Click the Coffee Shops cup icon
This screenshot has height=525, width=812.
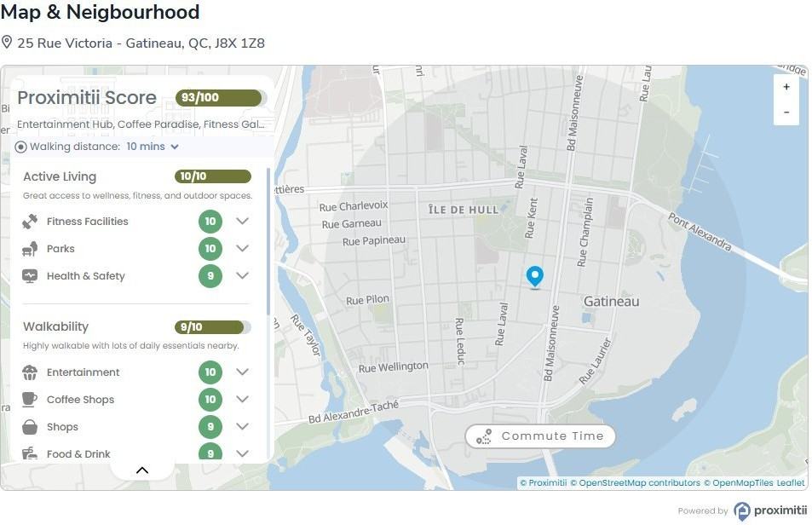click(x=30, y=399)
